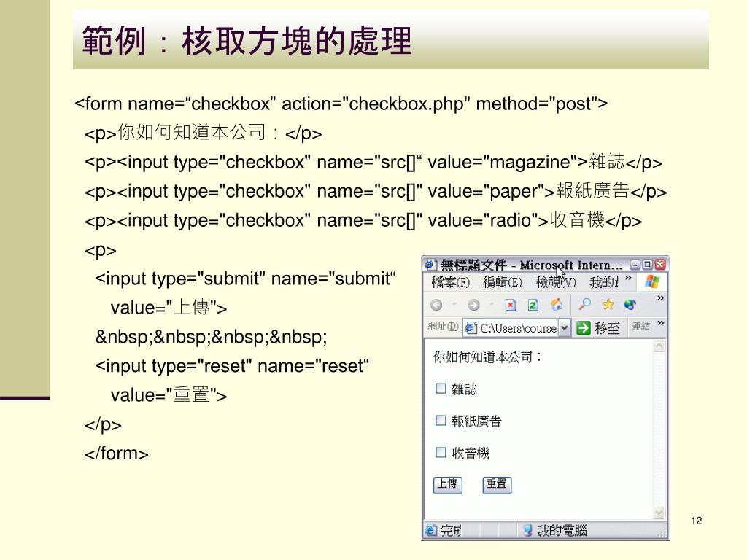The width and height of the screenshot is (747, 560).
Task: Minimize the Internet Explorer window
Action: click(635, 264)
